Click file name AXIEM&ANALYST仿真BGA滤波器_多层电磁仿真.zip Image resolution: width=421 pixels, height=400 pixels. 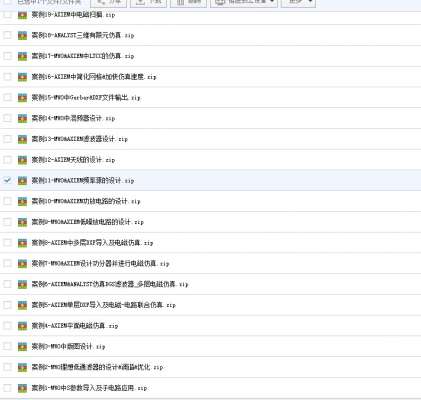pos(110,284)
